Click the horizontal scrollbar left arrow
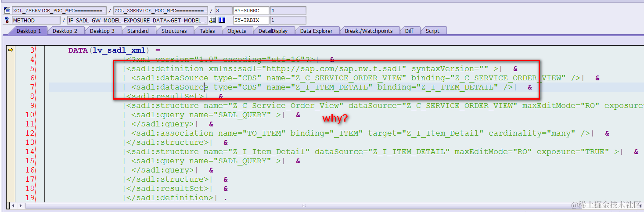The width and height of the screenshot is (644, 212). (13, 205)
